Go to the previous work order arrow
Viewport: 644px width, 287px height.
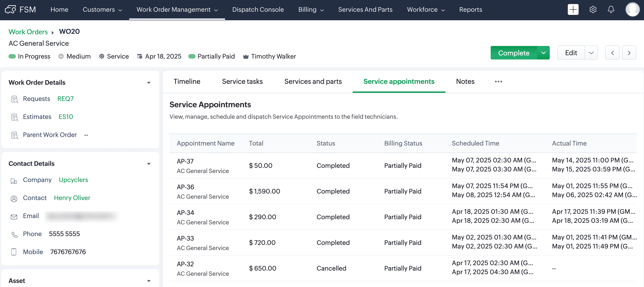(x=612, y=53)
